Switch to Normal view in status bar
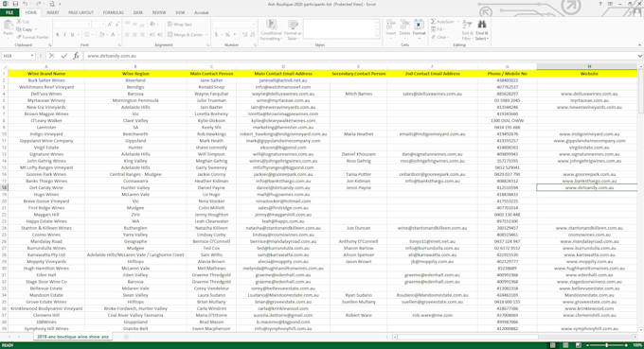Image resolution: width=644 pixels, height=349 pixels. tap(553, 345)
